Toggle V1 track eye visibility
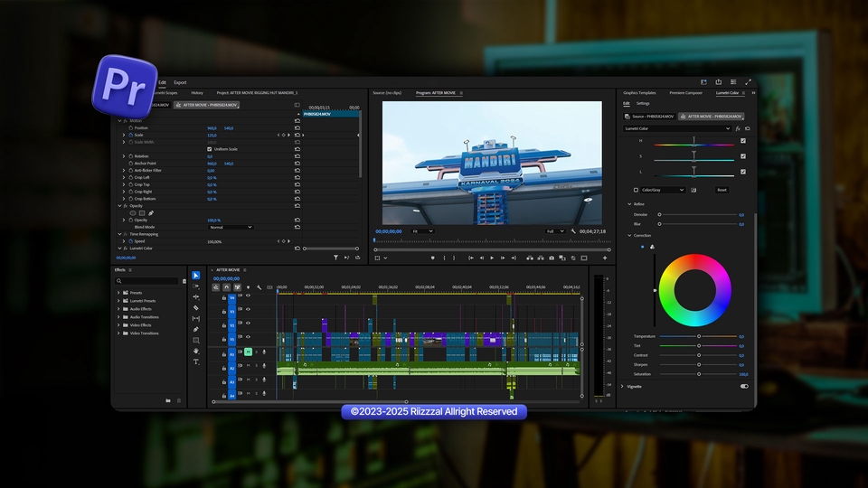This screenshot has height=488, width=868. pyautogui.click(x=248, y=337)
